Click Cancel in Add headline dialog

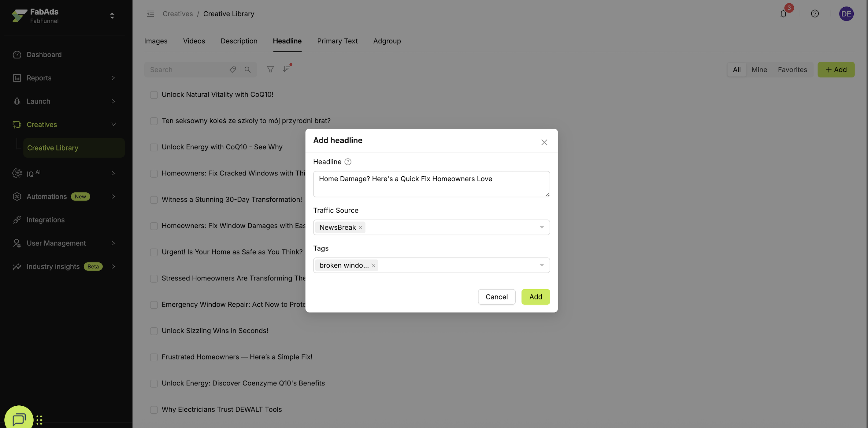coord(496,297)
